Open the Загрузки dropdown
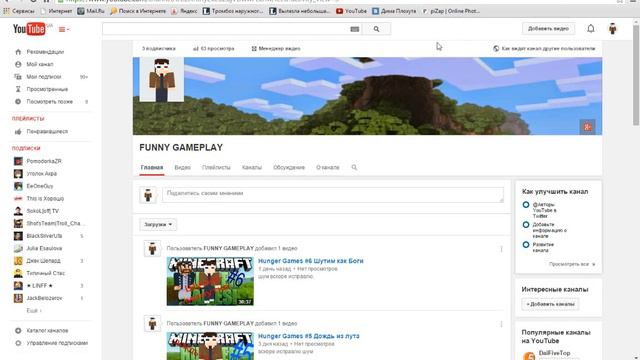The width and height of the screenshot is (640, 360). [x=158, y=224]
